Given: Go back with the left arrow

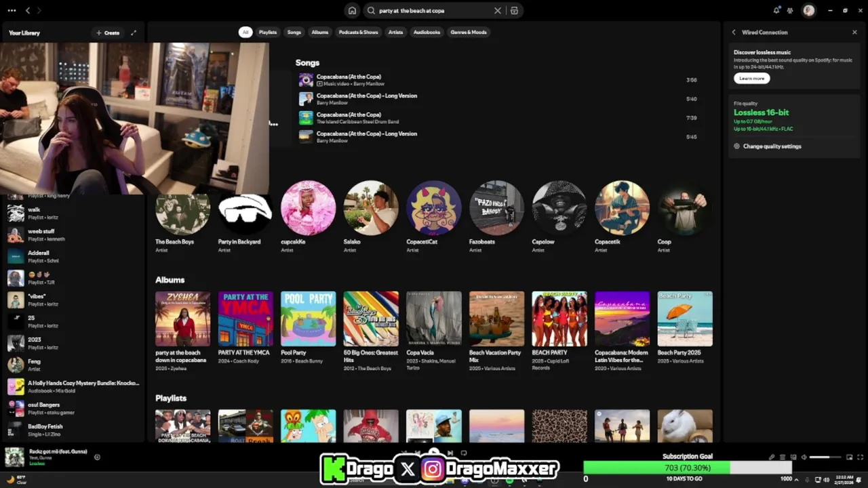Looking at the screenshot, I should point(28,10).
